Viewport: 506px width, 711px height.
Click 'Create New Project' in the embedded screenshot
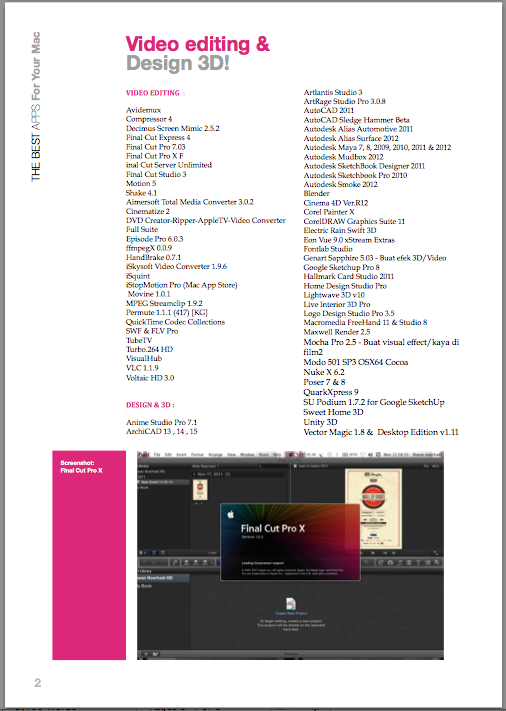(x=291, y=613)
